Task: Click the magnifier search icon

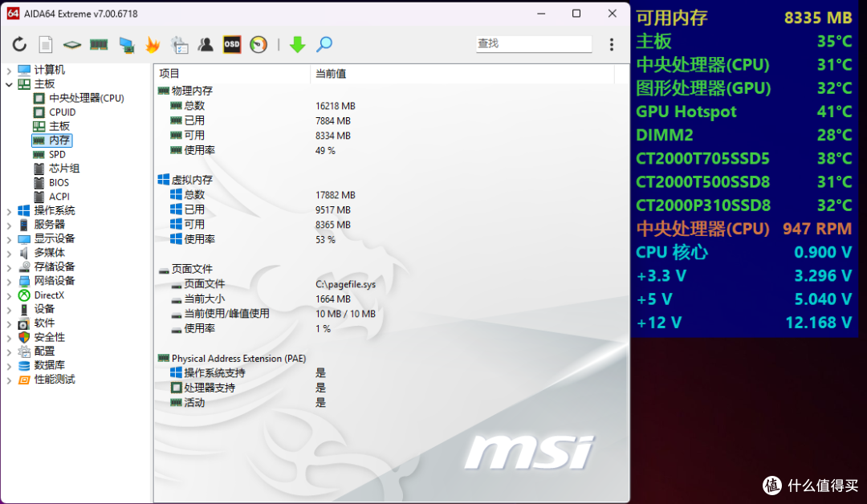Action: pos(324,44)
